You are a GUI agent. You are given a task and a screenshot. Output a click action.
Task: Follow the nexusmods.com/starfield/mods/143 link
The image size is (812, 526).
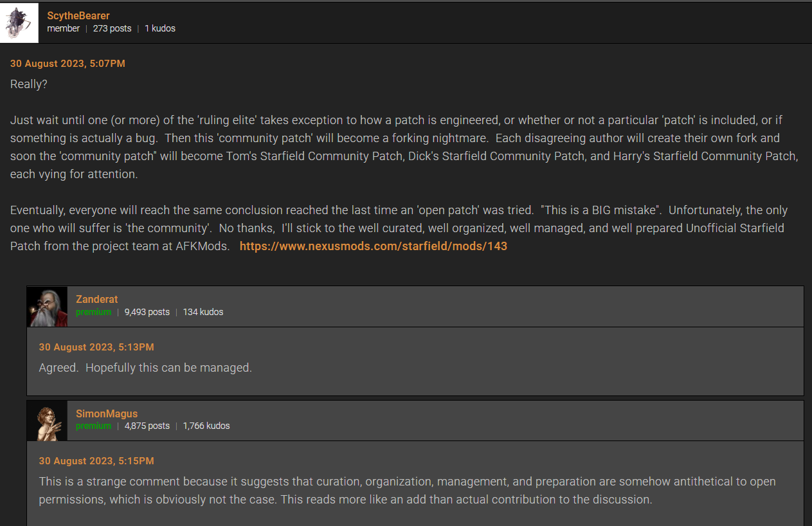click(x=374, y=246)
